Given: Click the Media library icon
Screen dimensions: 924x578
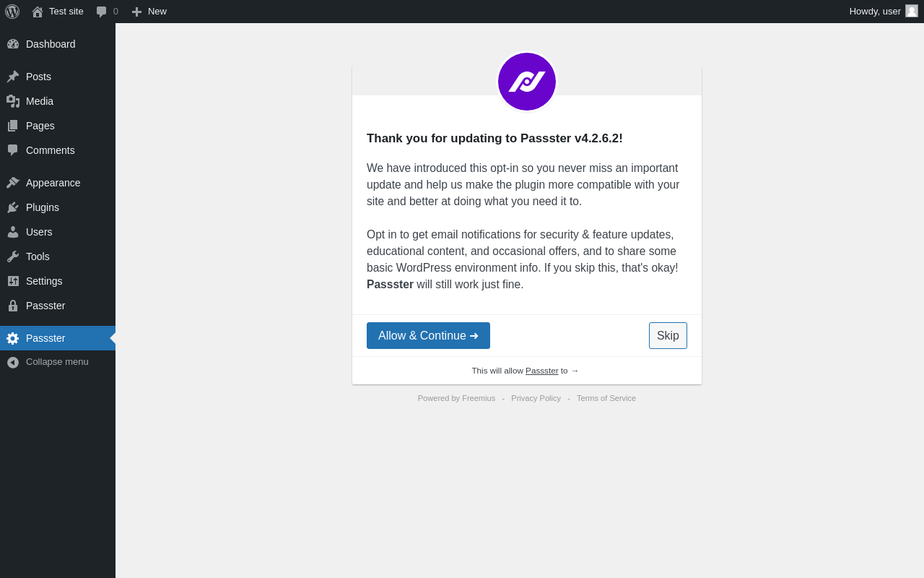Looking at the screenshot, I should pos(13,101).
